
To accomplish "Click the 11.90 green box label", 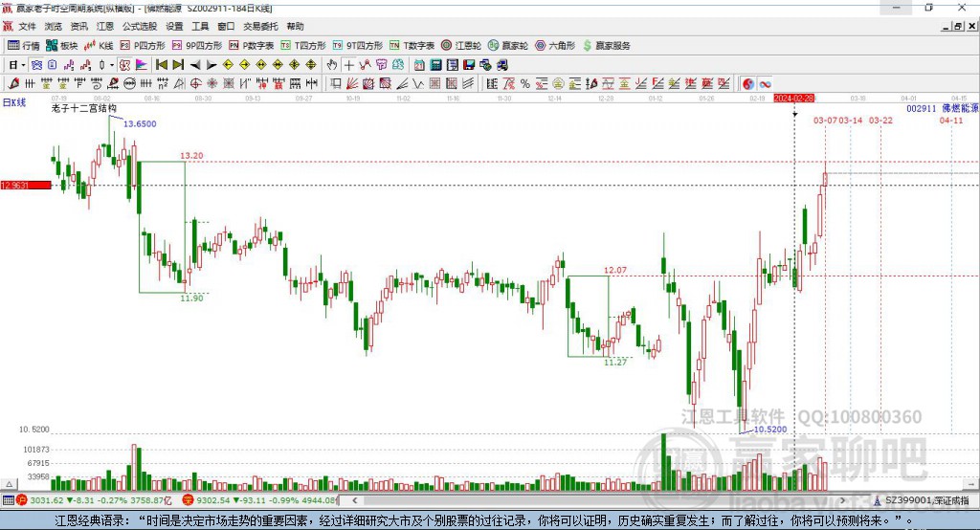I will pos(191,298).
